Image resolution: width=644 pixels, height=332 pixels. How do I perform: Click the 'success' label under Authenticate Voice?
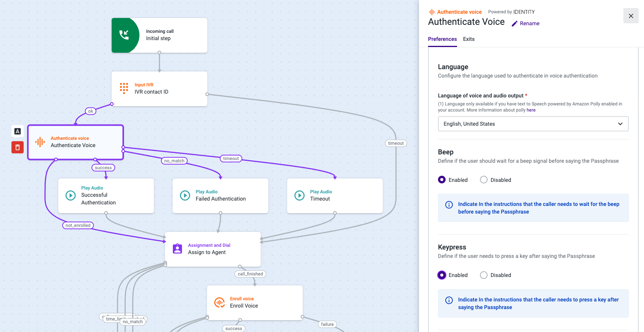(x=103, y=168)
